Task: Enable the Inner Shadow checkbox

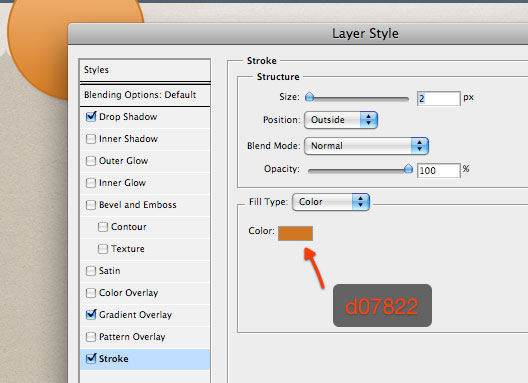Action: [x=91, y=139]
